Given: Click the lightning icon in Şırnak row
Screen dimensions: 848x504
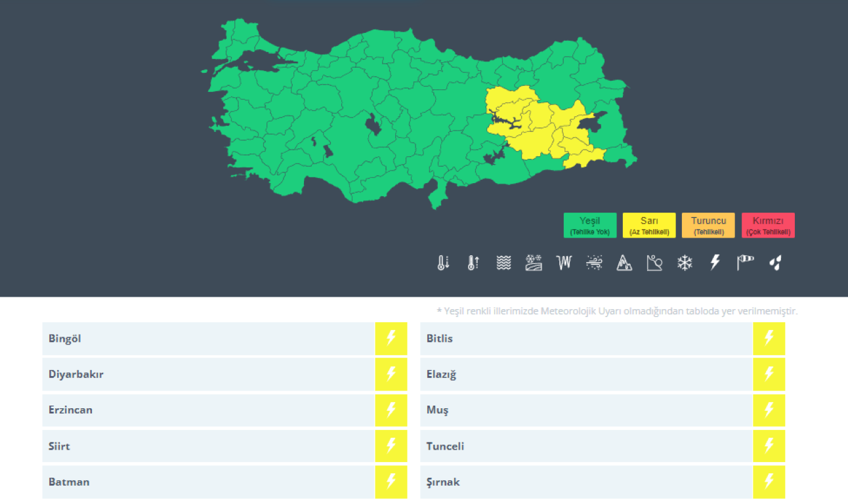Looking at the screenshot, I should 769,482.
